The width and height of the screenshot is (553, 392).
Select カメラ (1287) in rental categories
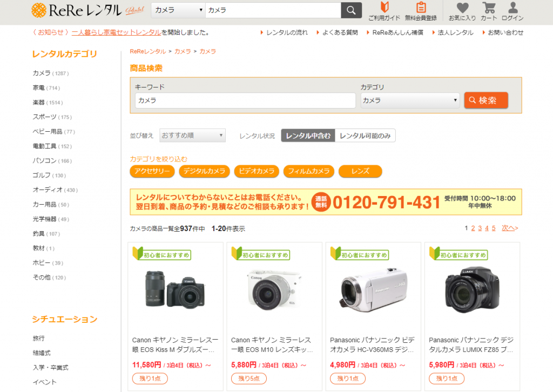coord(51,73)
